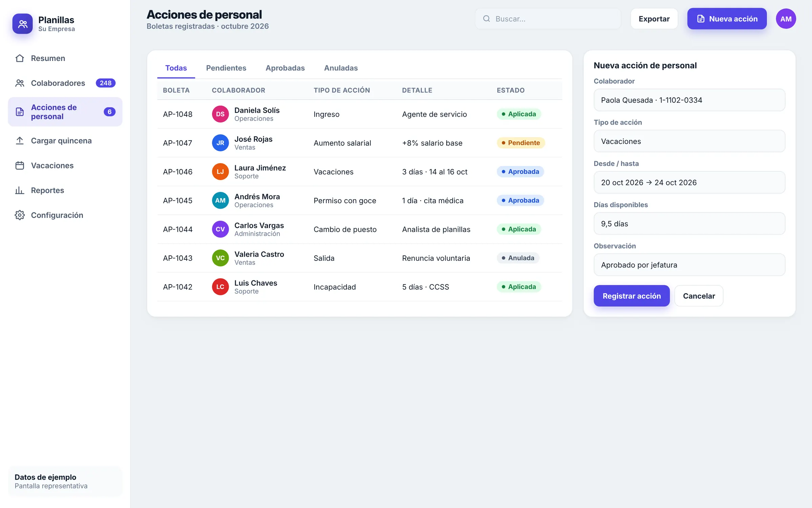Click the Pendiente status badge for AP-1047
The width and height of the screenshot is (812, 508).
click(521, 143)
